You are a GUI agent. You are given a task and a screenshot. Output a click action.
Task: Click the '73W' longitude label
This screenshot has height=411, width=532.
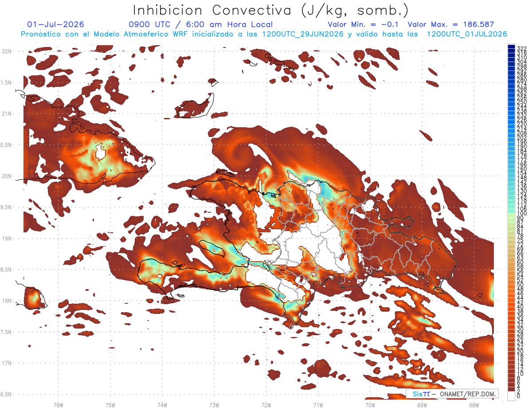coord(214,404)
